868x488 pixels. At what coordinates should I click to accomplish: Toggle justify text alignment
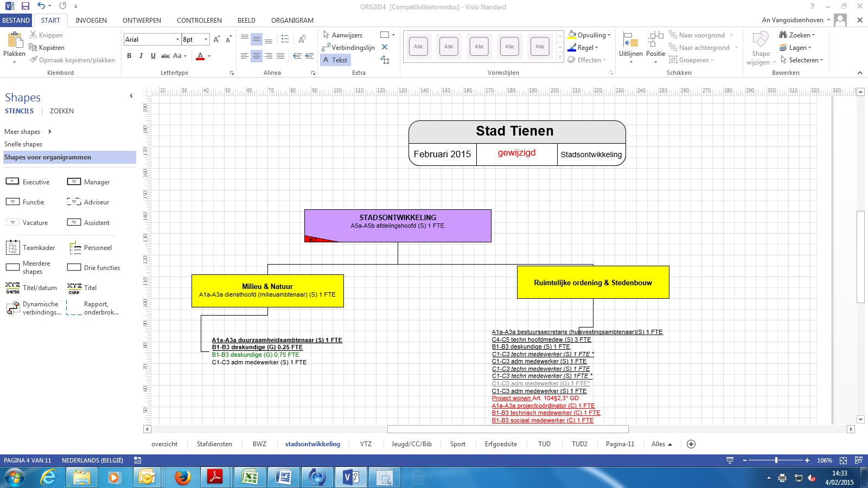(280, 56)
